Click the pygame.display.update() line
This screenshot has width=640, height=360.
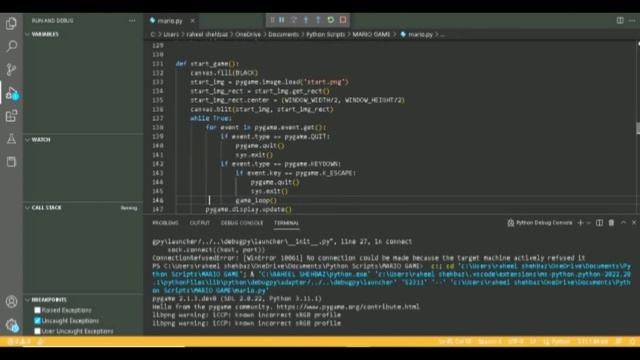(249, 209)
